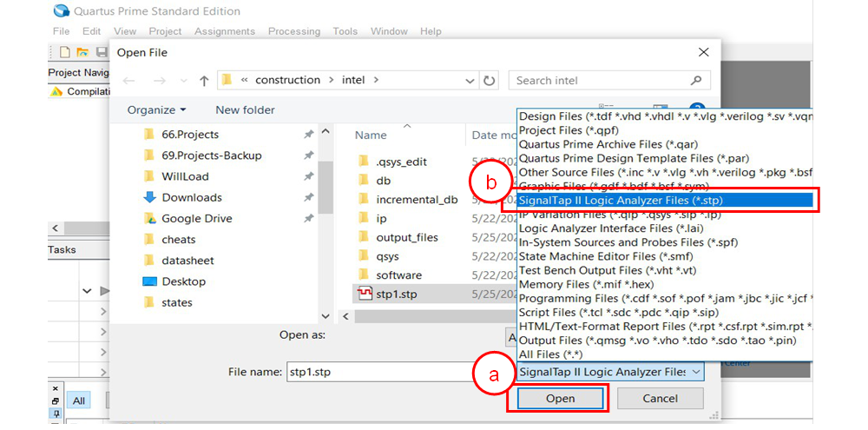Open the Window menu

coord(389,31)
